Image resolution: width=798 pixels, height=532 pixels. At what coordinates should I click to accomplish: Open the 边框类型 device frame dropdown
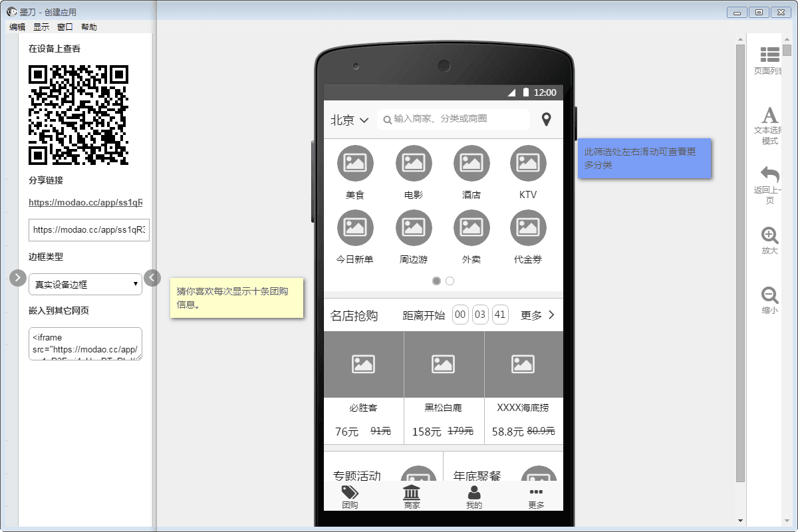point(85,284)
